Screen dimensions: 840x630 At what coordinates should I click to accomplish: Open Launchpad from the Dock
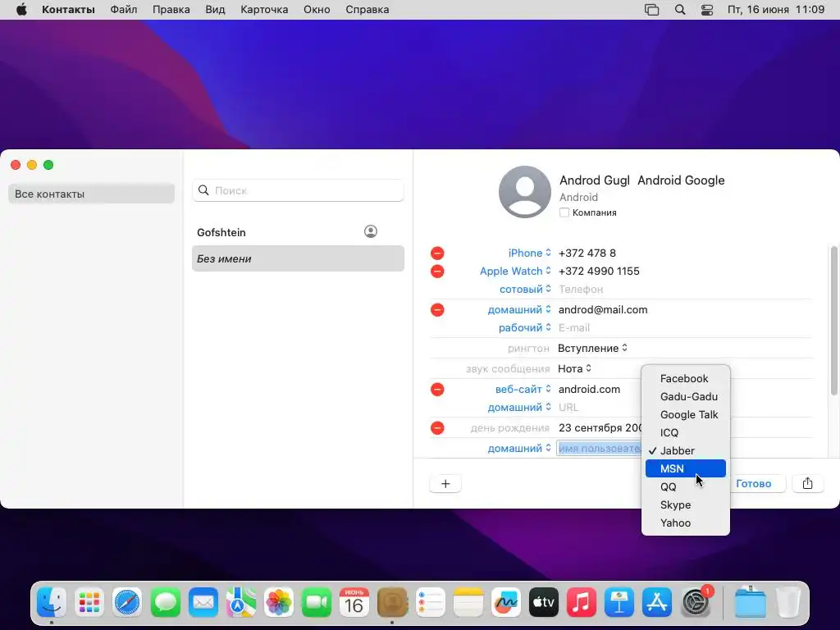[x=89, y=602]
